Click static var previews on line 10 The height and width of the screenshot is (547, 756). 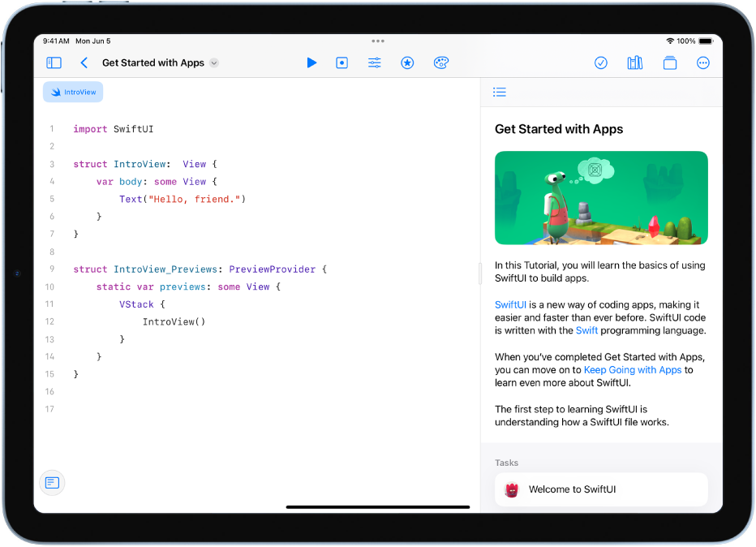coord(151,287)
